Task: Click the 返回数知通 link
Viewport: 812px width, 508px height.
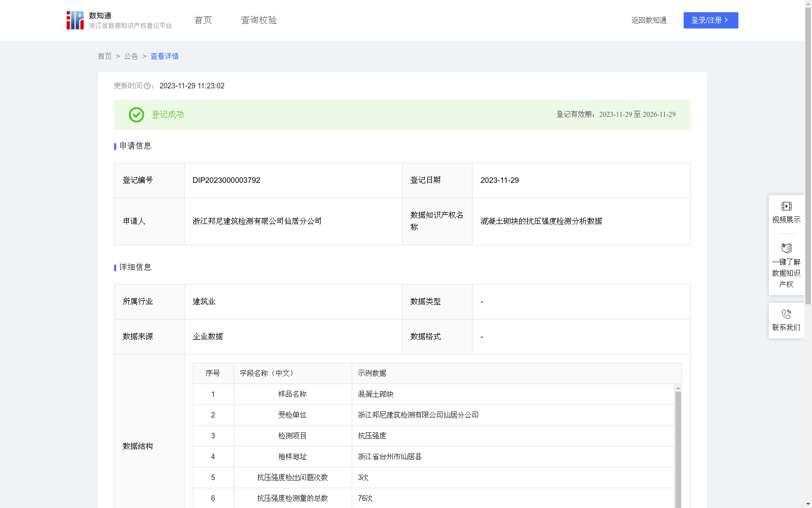Action: pyautogui.click(x=649, y=20)
